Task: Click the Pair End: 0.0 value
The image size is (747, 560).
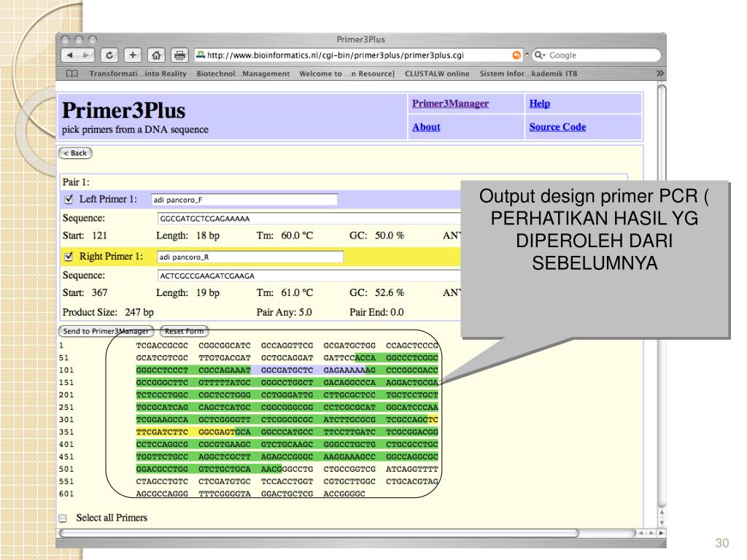Action: coord(376,312)
